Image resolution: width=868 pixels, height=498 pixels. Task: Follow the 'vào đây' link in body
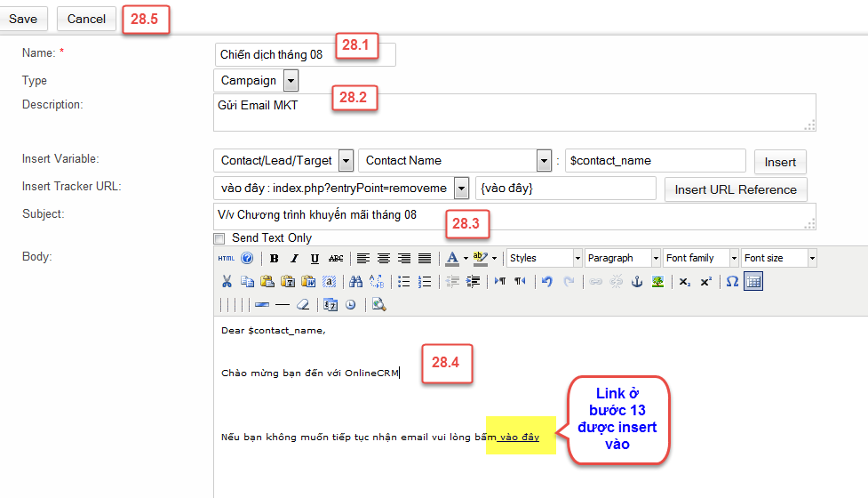[519, 437]
